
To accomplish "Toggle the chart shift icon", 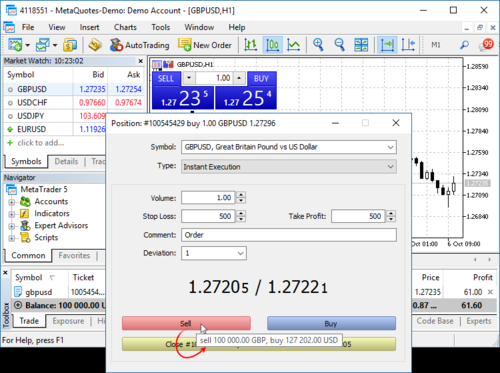I will click(x=408, y=45).
